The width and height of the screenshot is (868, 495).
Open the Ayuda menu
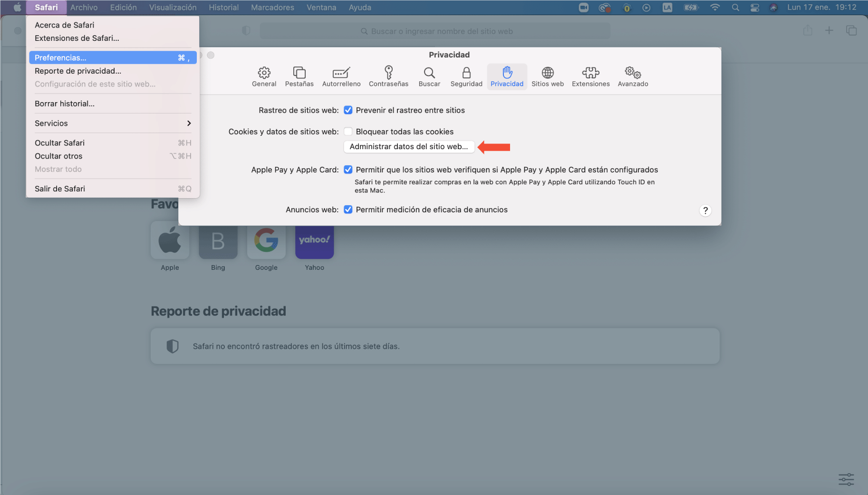point(360,8)
